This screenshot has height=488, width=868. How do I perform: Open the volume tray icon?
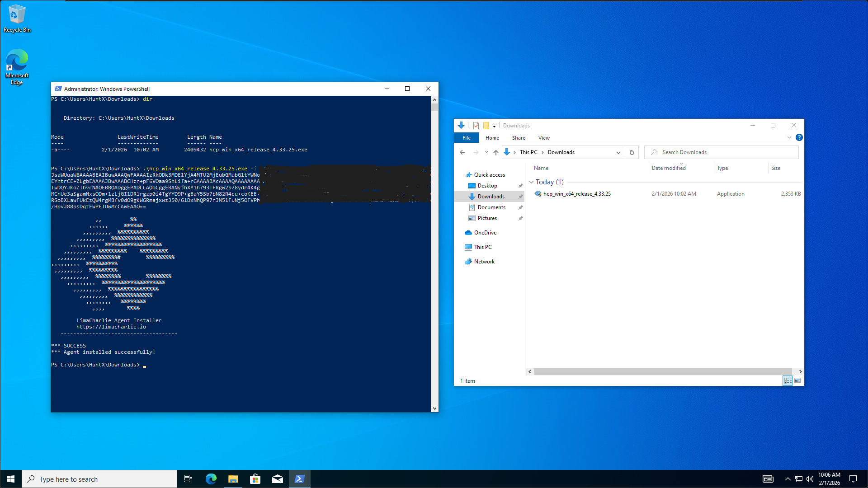[x=810, y=479]
